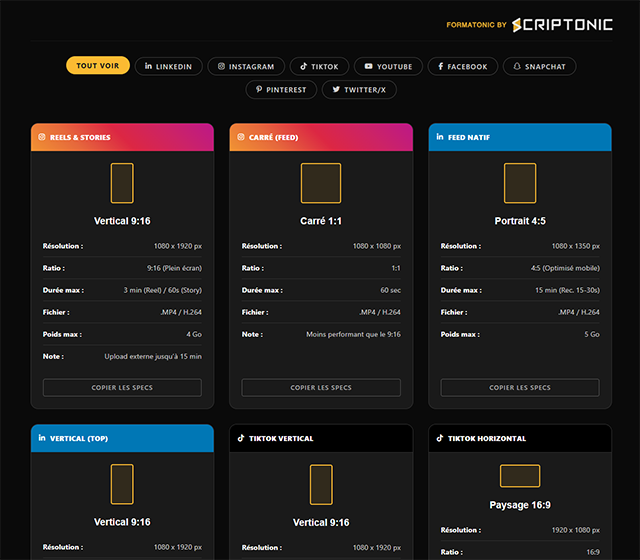Select the Tout Voir filter

pos(98,66)
